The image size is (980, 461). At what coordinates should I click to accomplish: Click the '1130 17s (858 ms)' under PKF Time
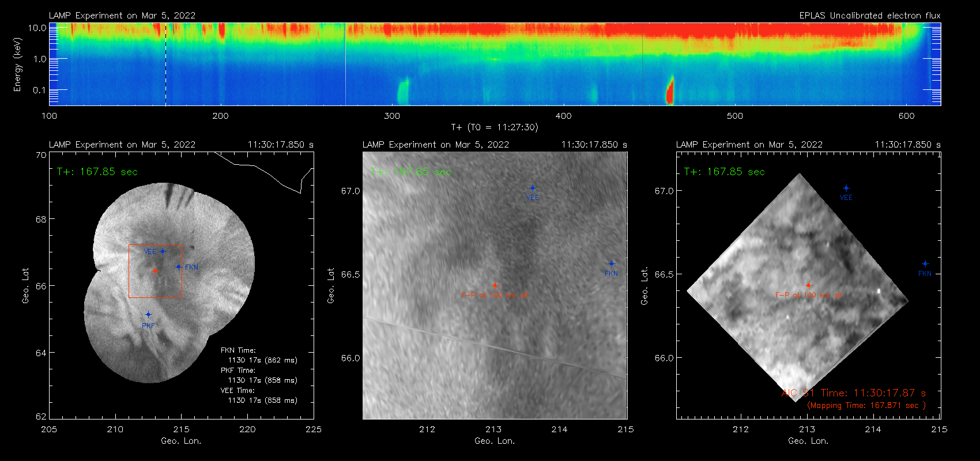[x=263, y=380]
